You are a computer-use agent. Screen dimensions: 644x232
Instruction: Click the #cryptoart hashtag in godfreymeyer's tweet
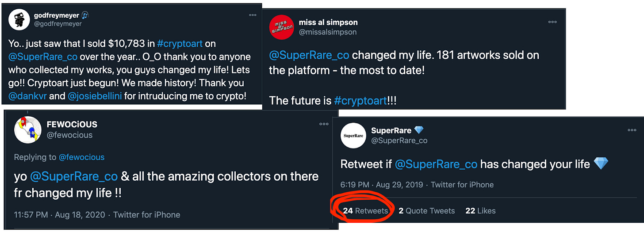tap(180, 44)
